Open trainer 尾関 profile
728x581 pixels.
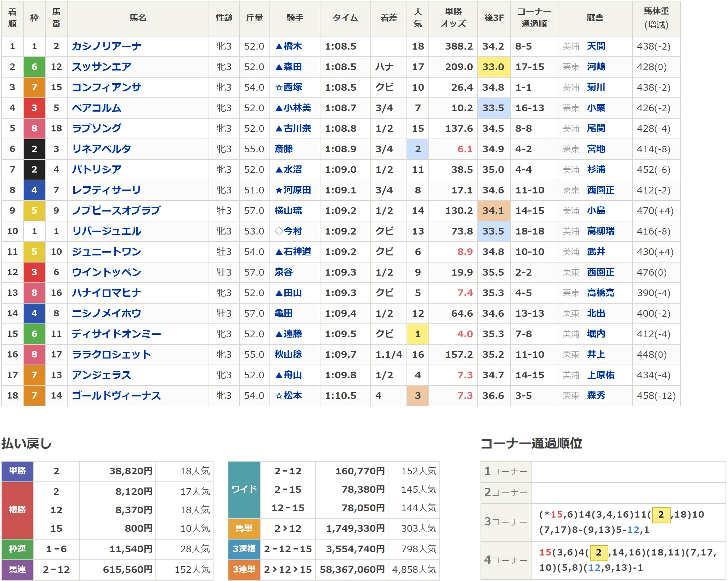tap(596, 129)
